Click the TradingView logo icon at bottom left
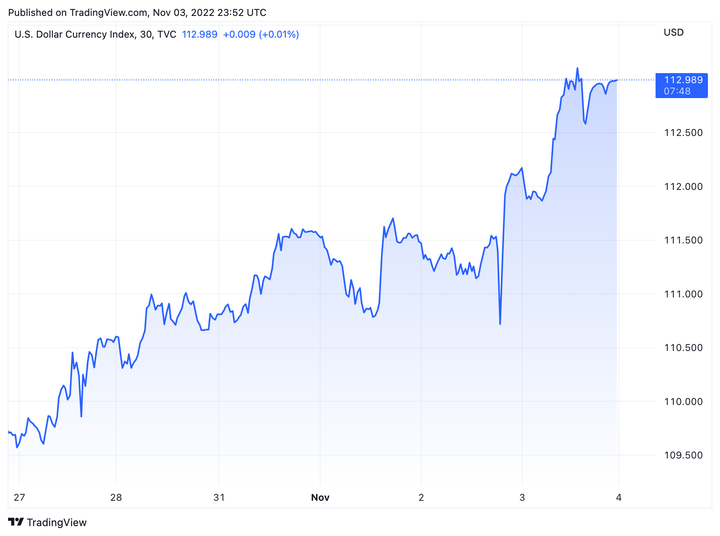720x536 pixels. tap(15, 522)
